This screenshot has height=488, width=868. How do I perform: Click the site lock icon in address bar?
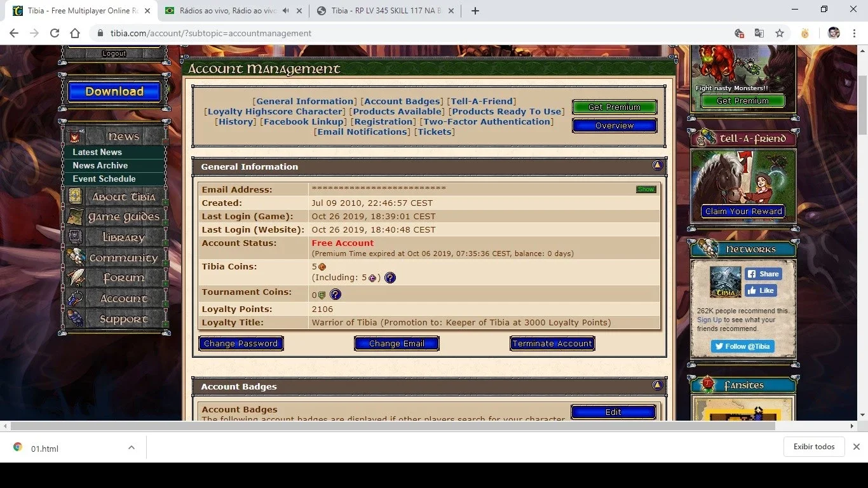100,33
